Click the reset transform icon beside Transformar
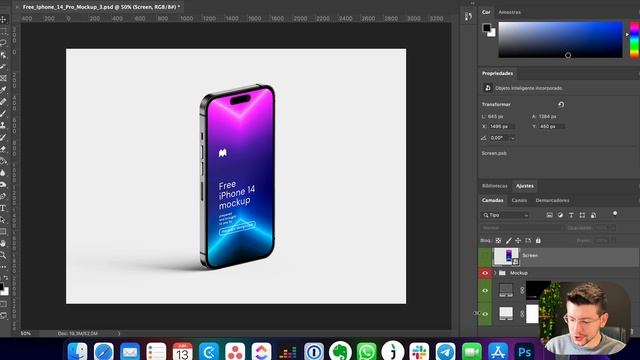 561,104
